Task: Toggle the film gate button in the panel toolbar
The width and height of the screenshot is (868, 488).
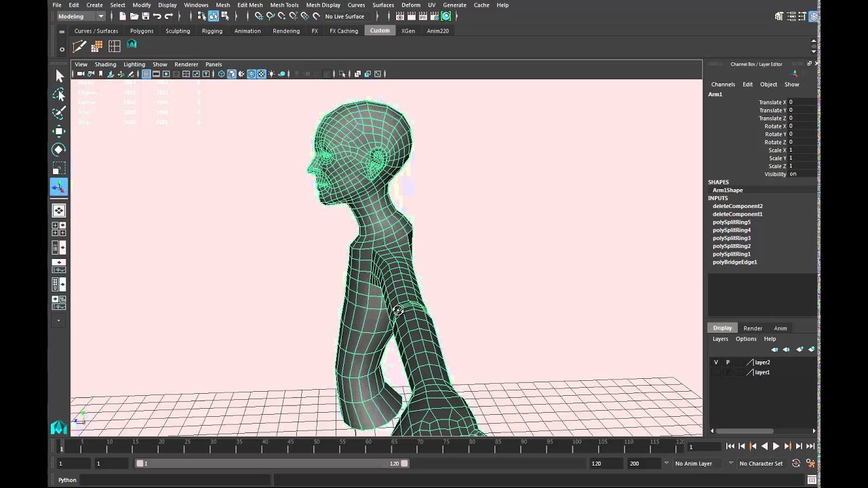Action: click(155, 73)
